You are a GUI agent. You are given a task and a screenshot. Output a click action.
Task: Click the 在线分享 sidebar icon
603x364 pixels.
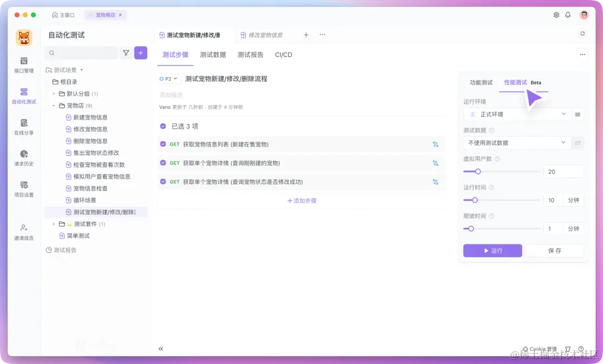[23, 127]
